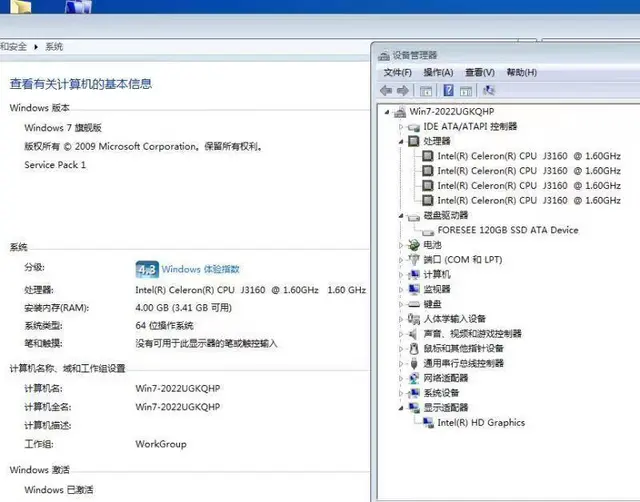Open the Windows 体验指数 link
Image resolution: width=640 pixels, height=502 pixels.
click(x=200, y=269)
